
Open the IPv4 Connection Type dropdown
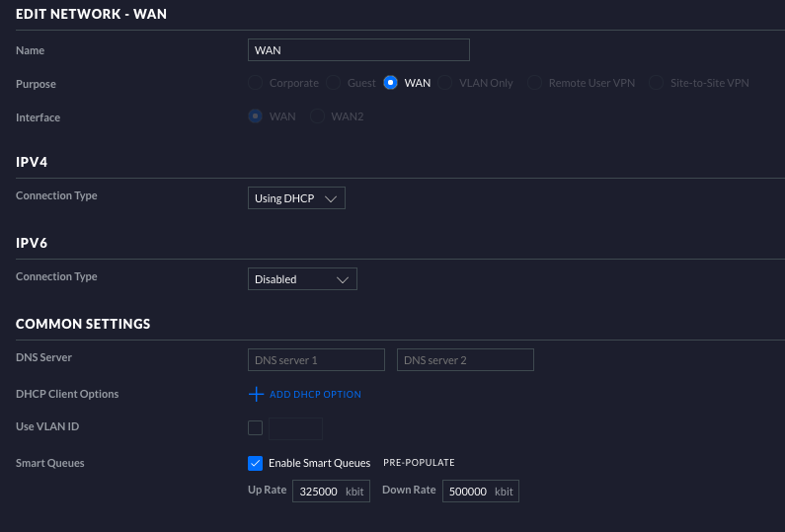pyautogui.click(x=296, y=198)
